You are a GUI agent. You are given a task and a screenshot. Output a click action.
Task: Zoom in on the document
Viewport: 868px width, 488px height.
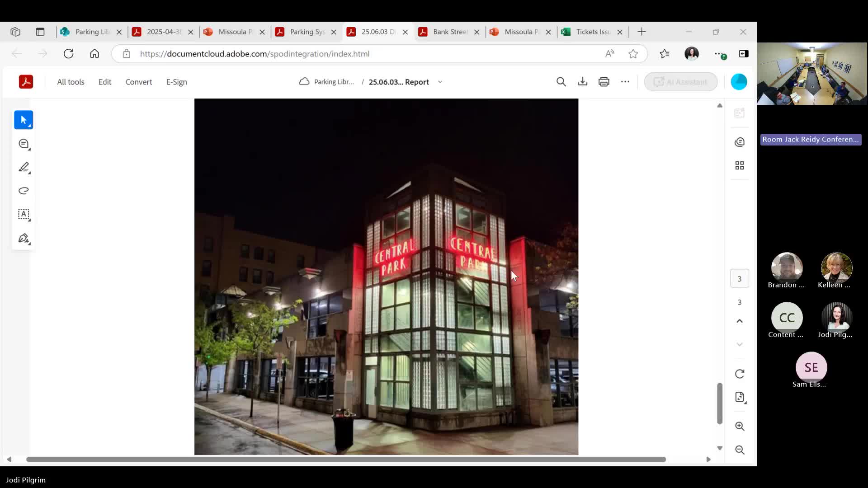[740, 426]
